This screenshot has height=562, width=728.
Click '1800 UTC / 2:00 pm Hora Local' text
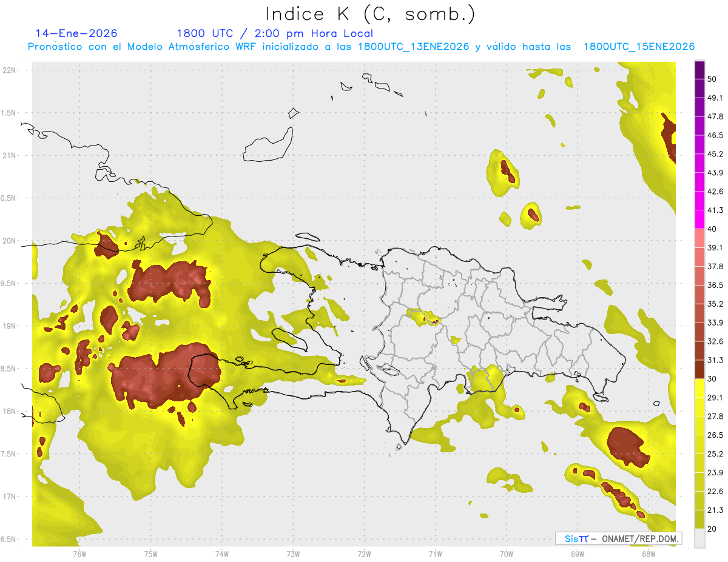coord(275,33)
